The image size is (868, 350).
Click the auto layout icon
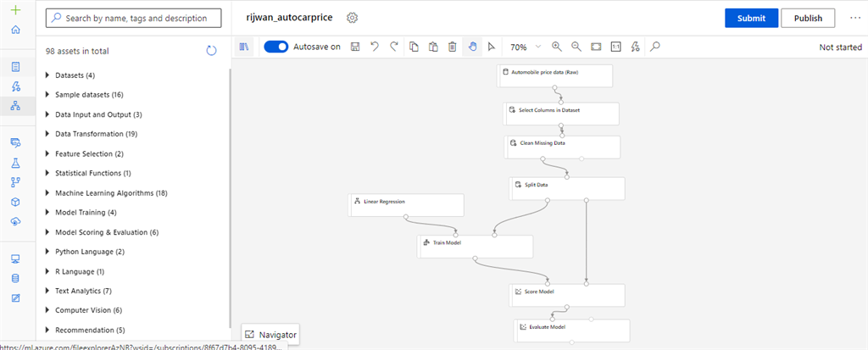(636, 47)
